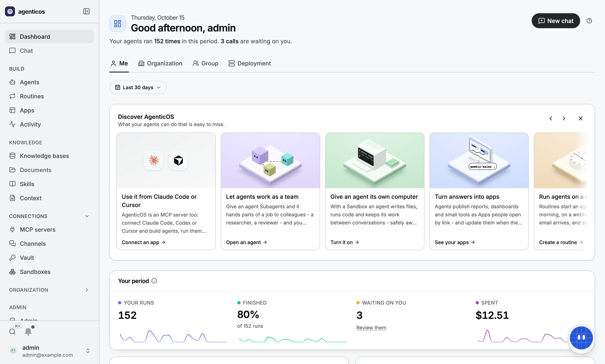The height and width of the screenshot is (364, 605).
Task: Switch to the Group tab
Action: [x=206, y=64]
